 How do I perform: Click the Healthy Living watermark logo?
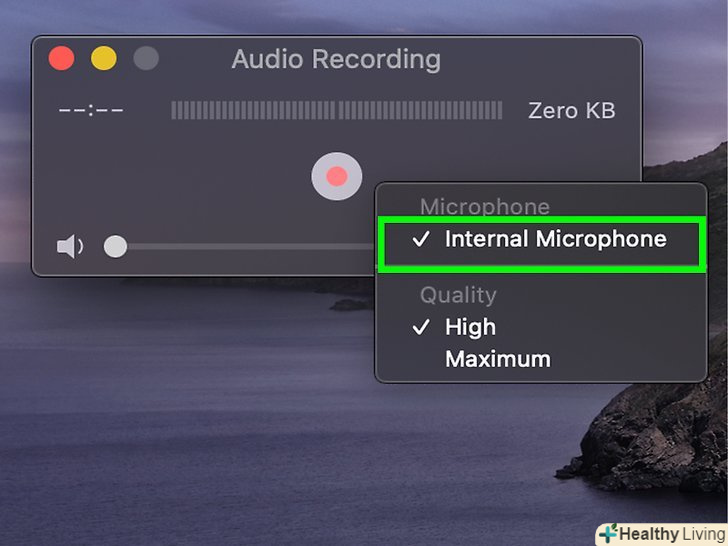(661, 534)
